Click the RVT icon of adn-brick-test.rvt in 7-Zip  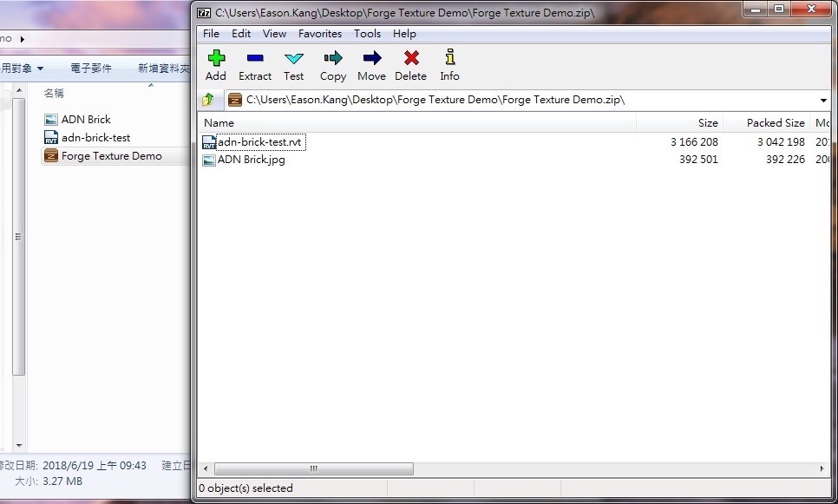coord(209,142)
